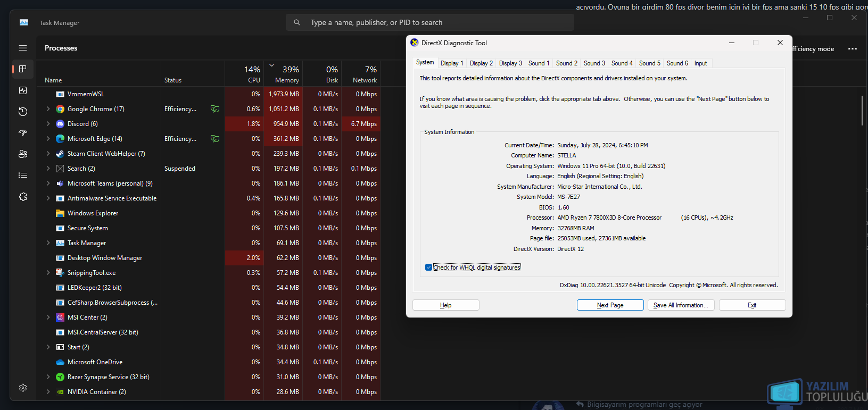Click the Steam Client WebHelper icon

60,154
